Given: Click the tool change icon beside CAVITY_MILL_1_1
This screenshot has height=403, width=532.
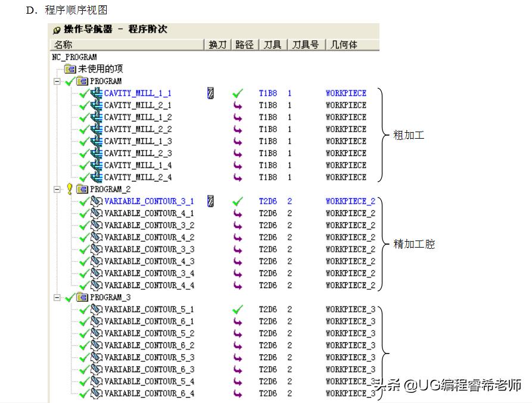Looking at the screenshot, I should [210, 93].
